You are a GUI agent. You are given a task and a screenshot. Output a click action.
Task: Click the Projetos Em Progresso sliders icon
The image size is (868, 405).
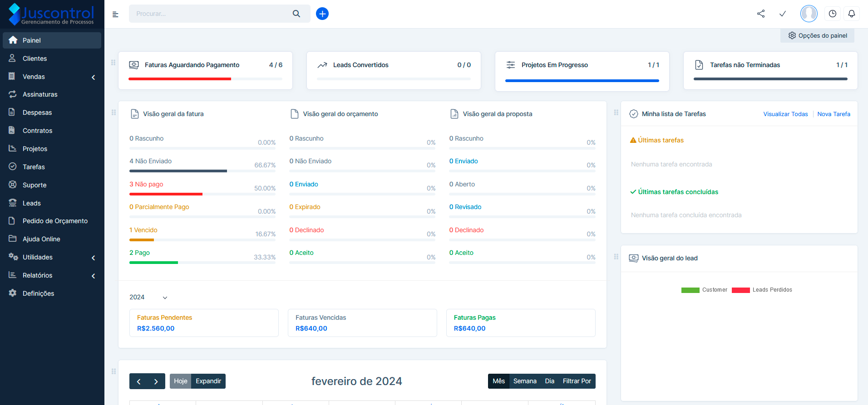[511, 65]
